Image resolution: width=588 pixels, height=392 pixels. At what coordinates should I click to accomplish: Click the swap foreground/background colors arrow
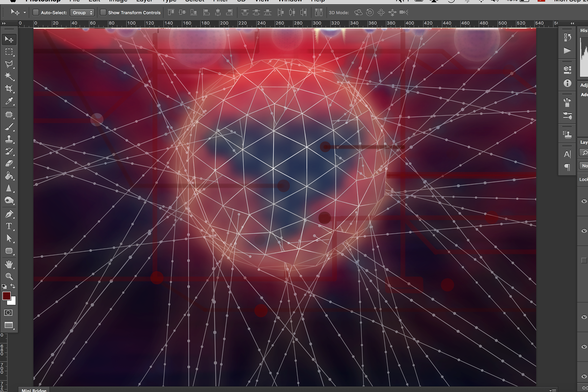(13, 286)
